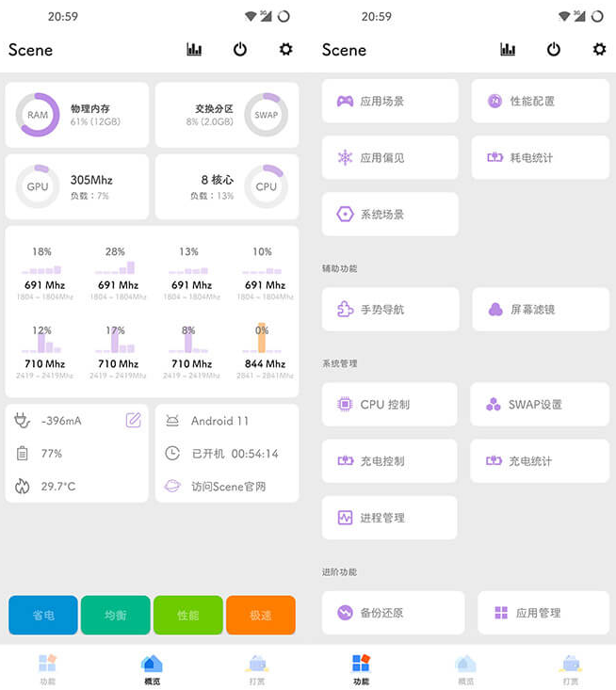Open 充电控制 charging control
This screenshot has width=616, height=690.
pos(390,461)
